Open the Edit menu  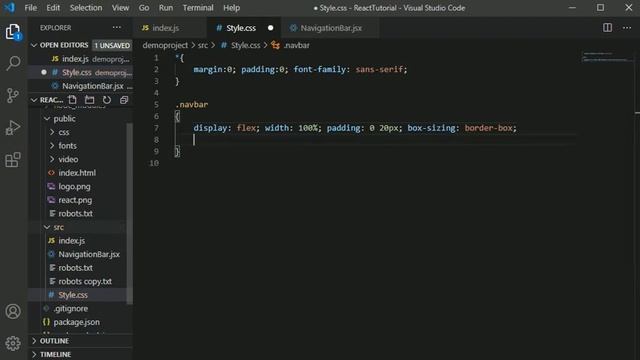pyautogui.click(x=53, y=8)
